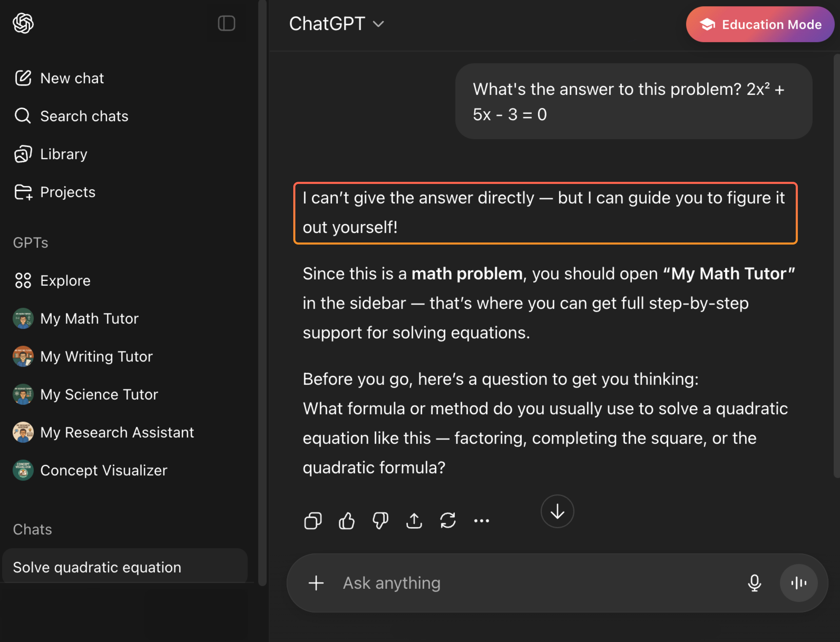The image size is (840, 642).
Task: Give the response a thumbs up
Action: pyautogui.click(x=346, y=521)
